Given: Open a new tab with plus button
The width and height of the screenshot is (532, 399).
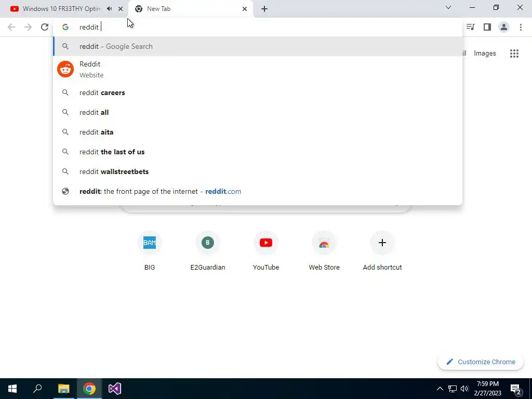Looking at the screenshot, I should pos(264,9).
